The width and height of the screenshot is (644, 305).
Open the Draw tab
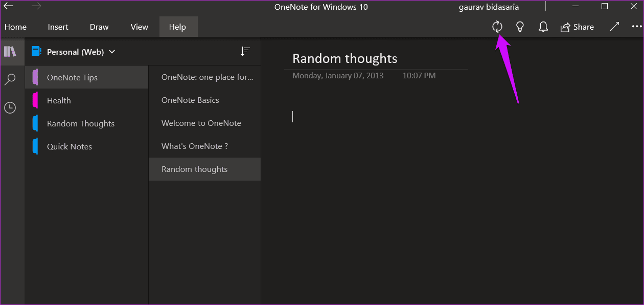pyautogui.click(x=99, y=27)
